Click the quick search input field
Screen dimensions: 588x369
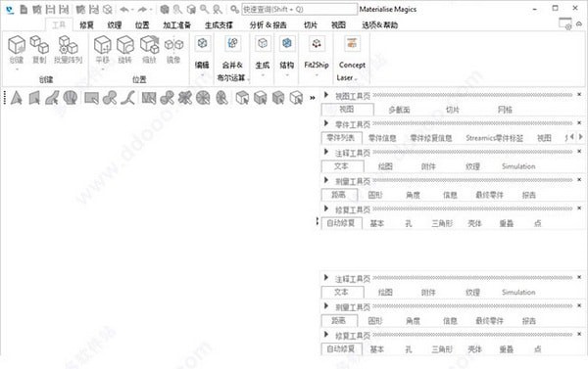tap(299, 9)
